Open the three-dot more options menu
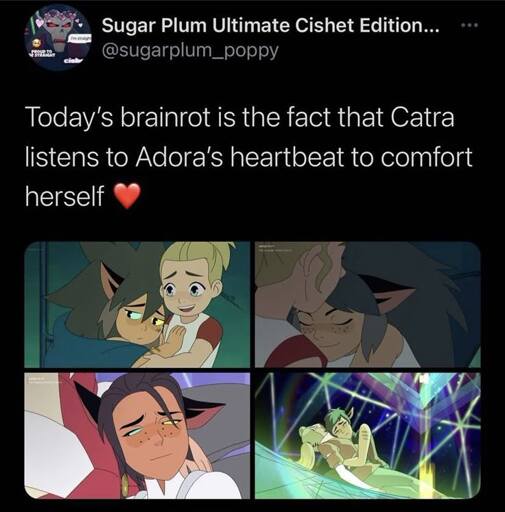This screenshot has height=512, width=505. [469, 25]
